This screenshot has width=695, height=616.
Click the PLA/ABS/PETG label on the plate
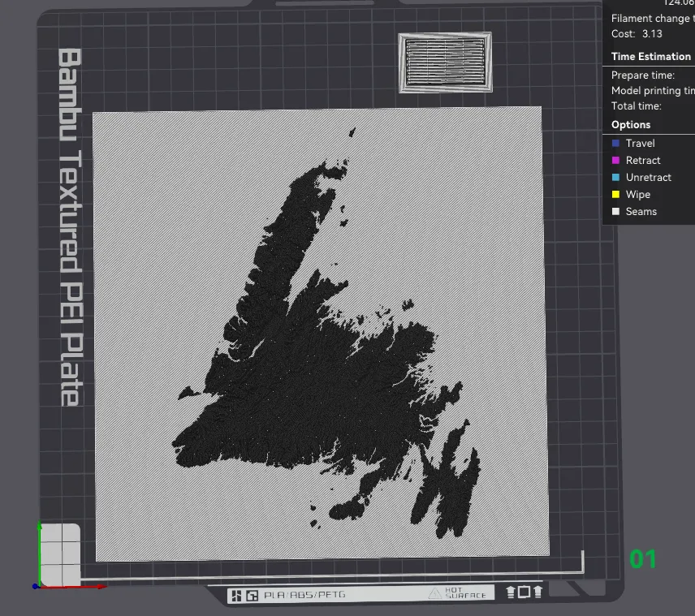click(x=304, y=593)
